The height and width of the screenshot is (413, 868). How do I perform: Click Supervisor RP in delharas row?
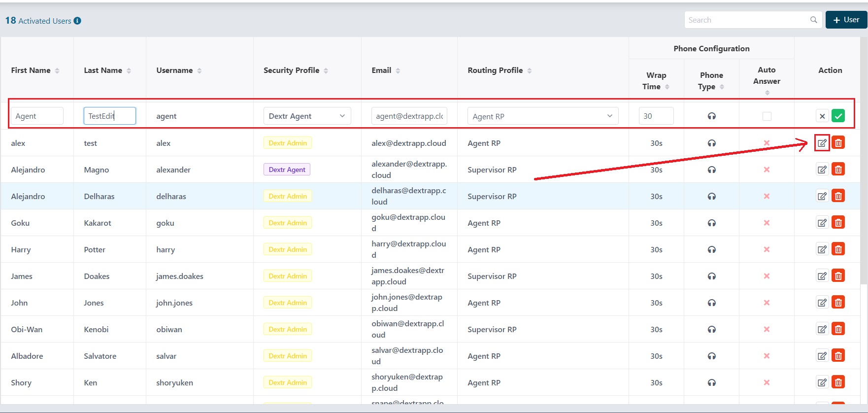pos(492,196)
